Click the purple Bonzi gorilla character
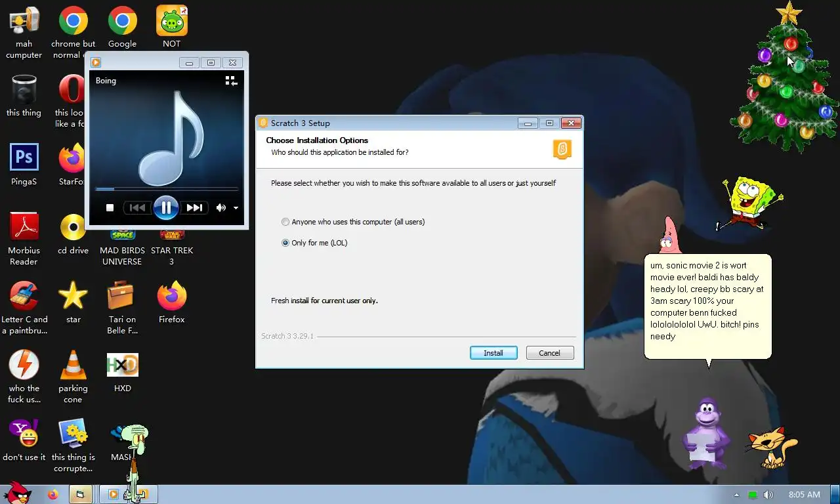 click(x=706, y=433)
